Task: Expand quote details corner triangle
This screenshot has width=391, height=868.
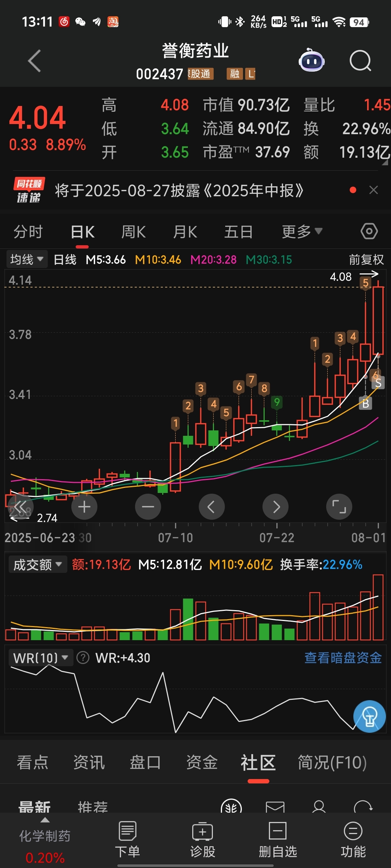Action: [x=385, y=163]
